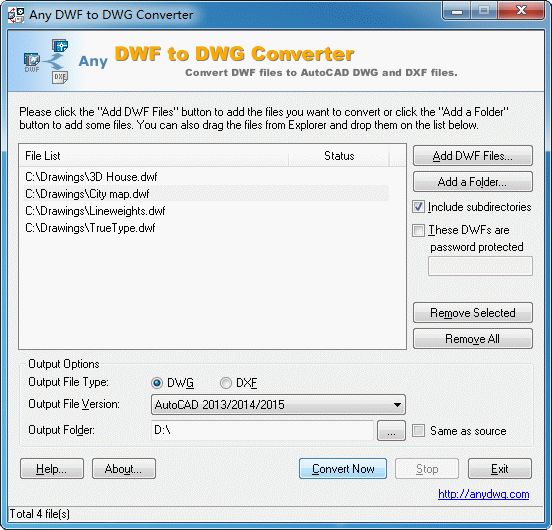Open the http://anydwg.com link
The width and height of the screenshot is (552, 530).
(484, 494)
